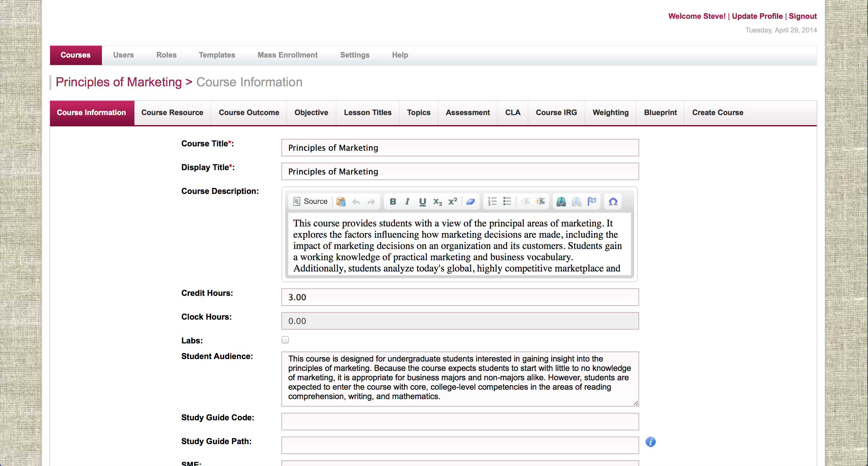Apply Superscript formatting
868x466 pixels.
[x=452, y=201]
